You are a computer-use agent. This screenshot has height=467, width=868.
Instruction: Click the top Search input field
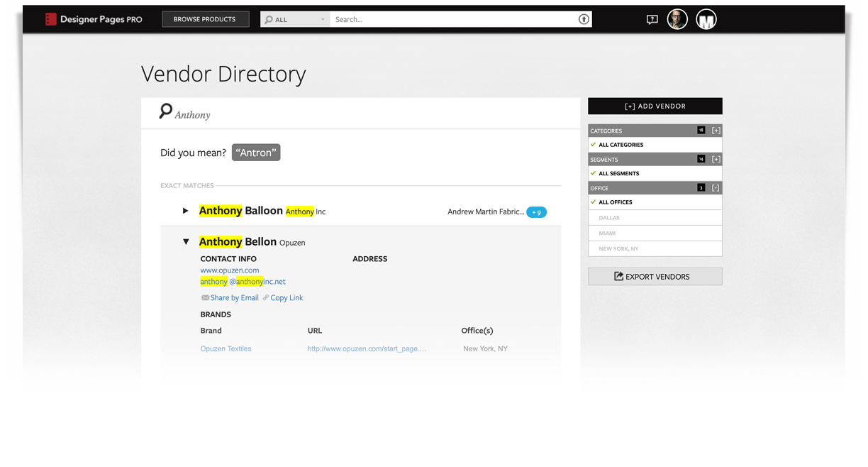[454, 19]
